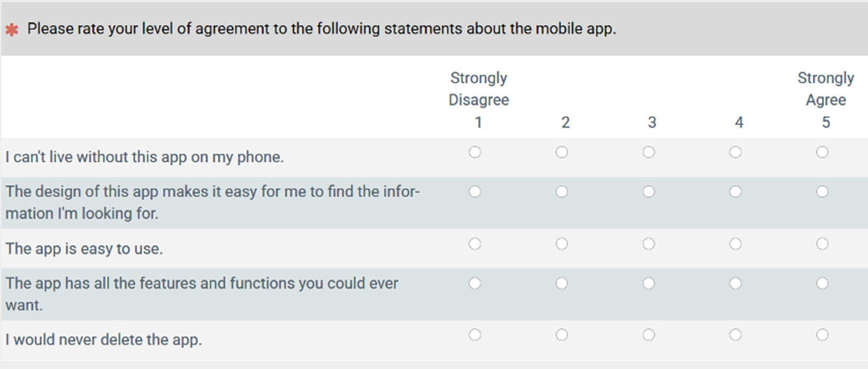
Task: Rate features and functions statement as 1
Action: (475, 283)
